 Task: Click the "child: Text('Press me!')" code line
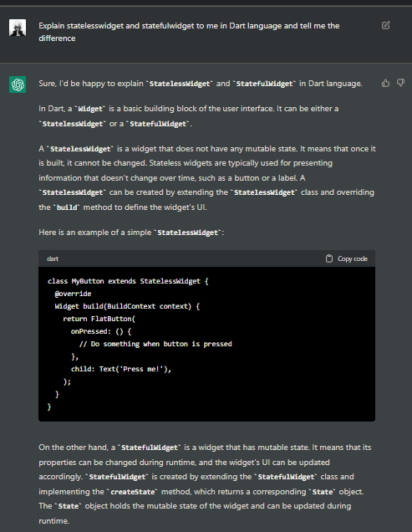(121, 369)
